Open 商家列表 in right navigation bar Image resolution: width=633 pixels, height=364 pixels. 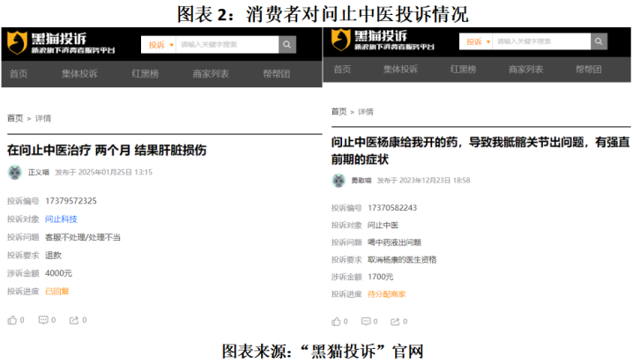click(x=526, y=70)
